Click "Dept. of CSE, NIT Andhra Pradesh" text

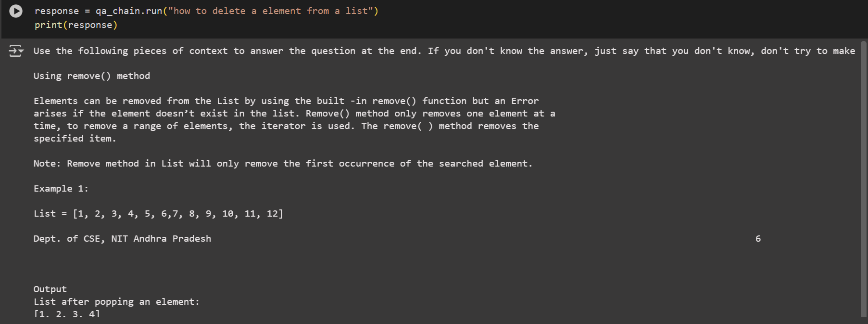point(122,239)
